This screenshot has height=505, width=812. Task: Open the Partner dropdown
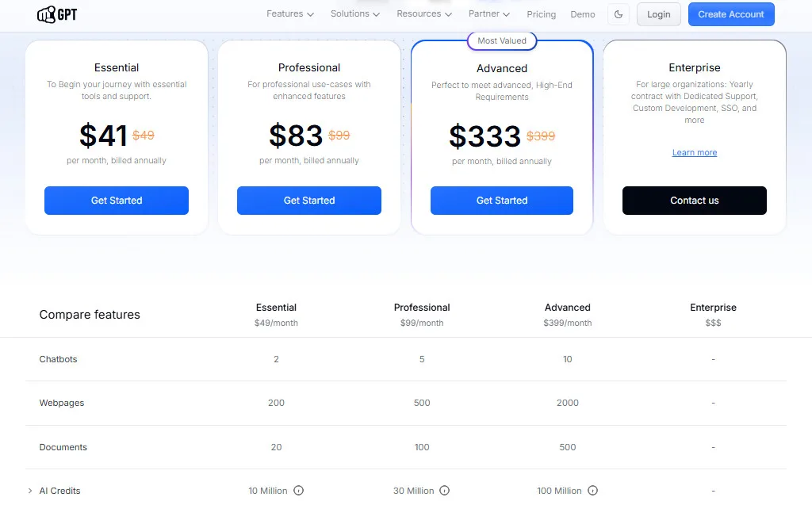point(488,13)
